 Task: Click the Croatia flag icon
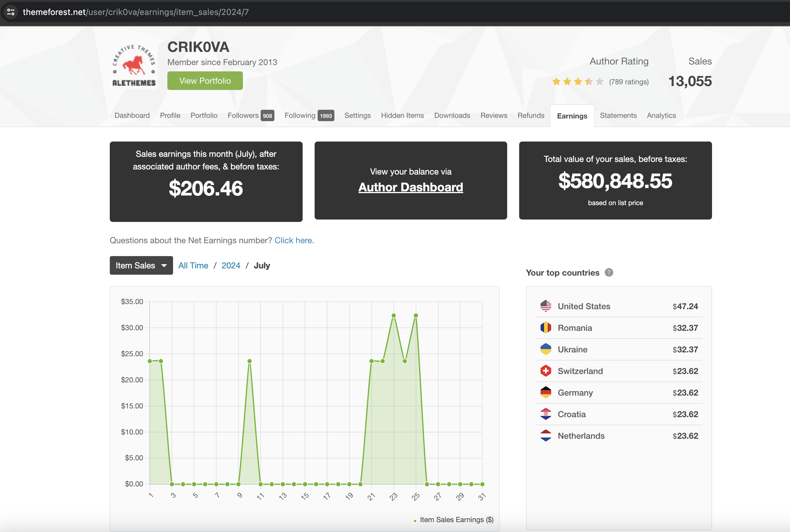tap(546, 414)
